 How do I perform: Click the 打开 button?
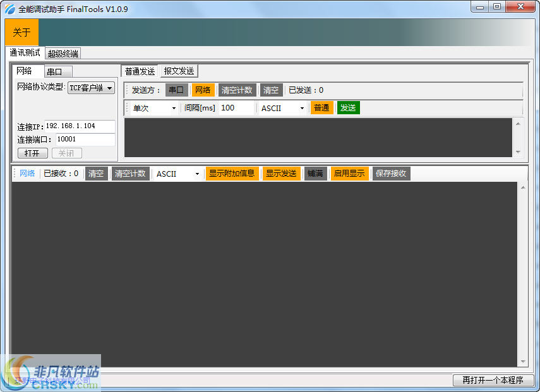tap(33, 153)
